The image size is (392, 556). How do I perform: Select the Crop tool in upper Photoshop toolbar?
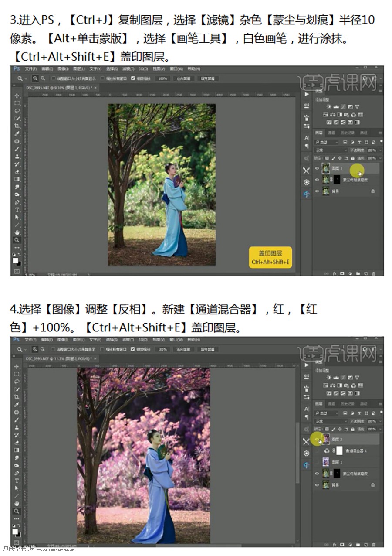pos(17,126)
